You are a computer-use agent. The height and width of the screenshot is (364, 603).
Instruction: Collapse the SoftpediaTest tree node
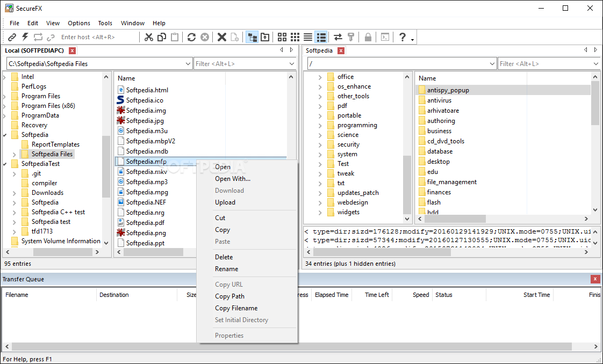pyautogui.click(x=5, y=164)
